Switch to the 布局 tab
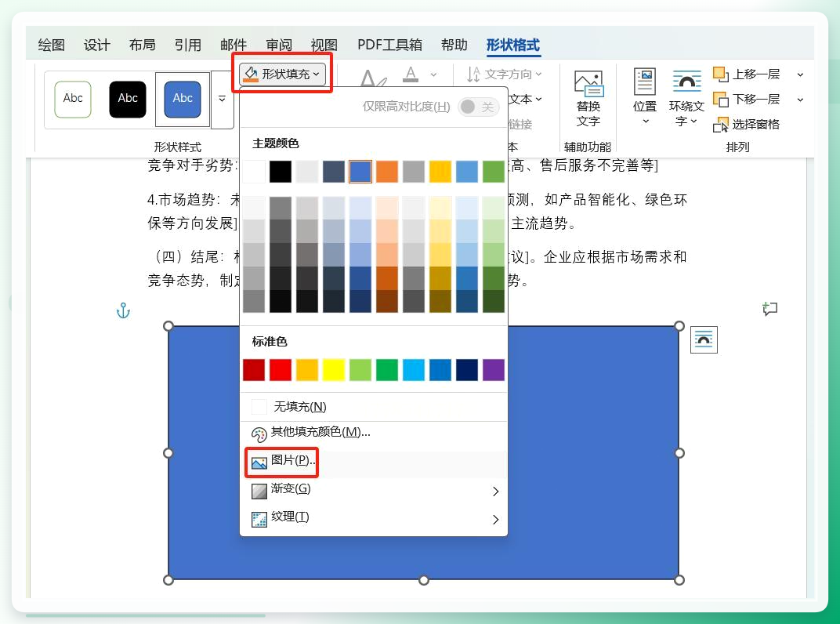 pos(143,45)
